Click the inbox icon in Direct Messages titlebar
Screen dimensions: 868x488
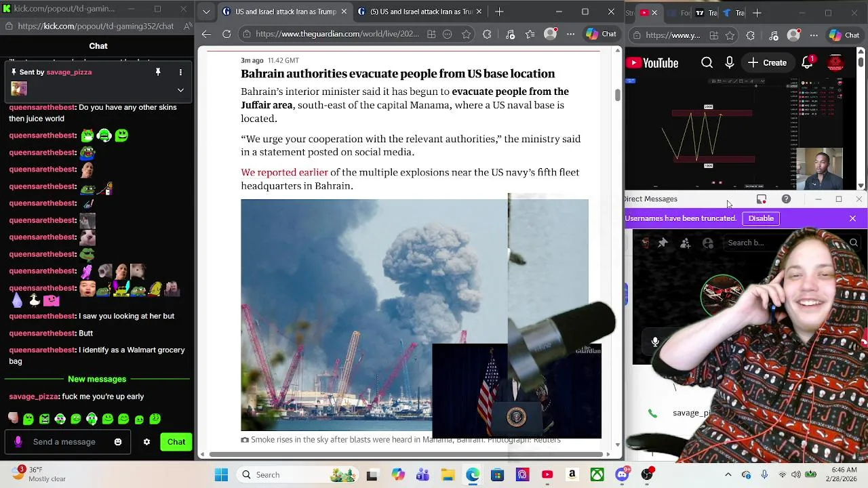[762, 199]
